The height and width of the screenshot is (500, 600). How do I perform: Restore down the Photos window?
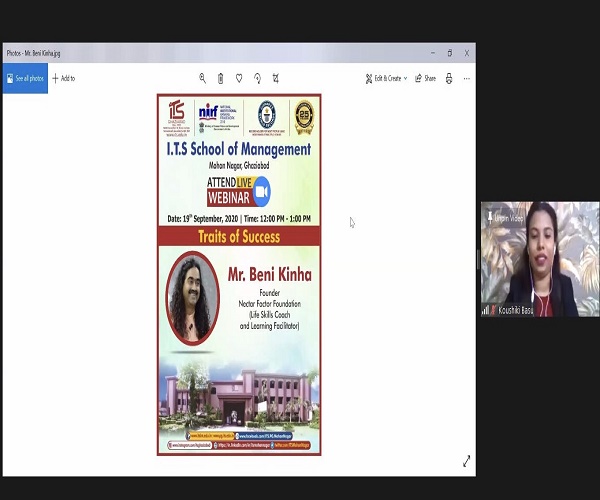(450, 53)
